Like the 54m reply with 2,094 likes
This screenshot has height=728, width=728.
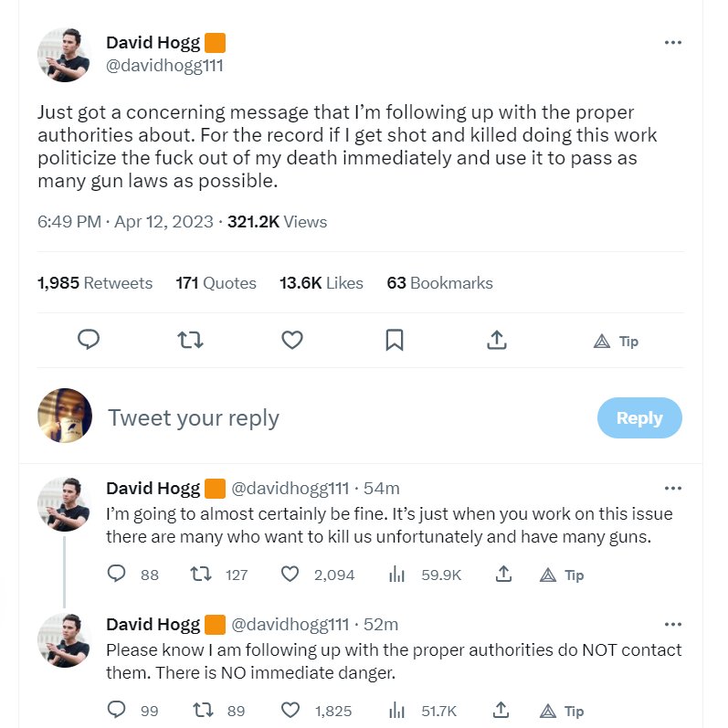pyautogui.click(x=290, y=575)
